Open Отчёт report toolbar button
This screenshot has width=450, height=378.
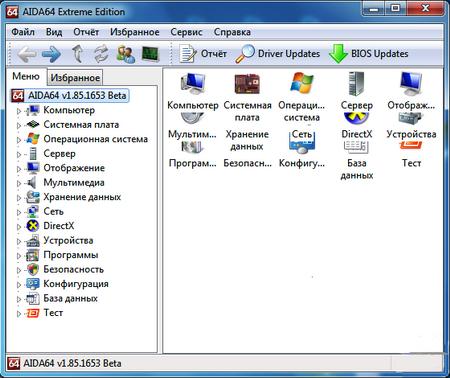pos(203,54)
